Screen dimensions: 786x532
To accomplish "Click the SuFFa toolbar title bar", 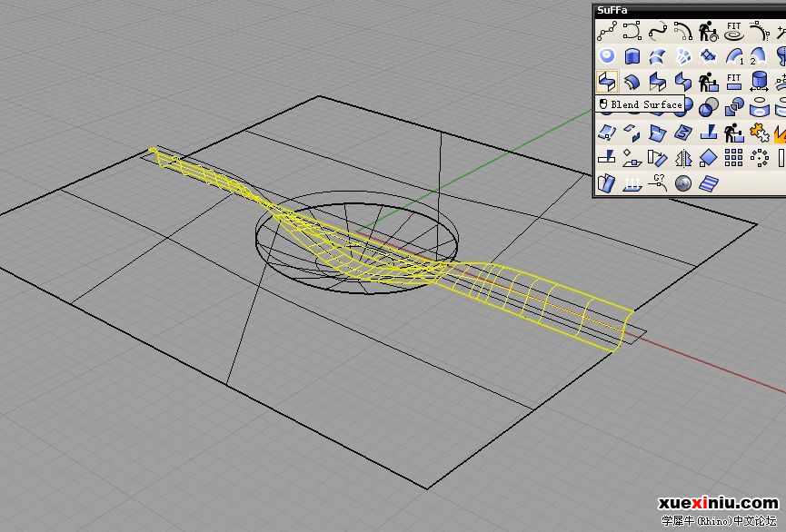I will 690,10.
